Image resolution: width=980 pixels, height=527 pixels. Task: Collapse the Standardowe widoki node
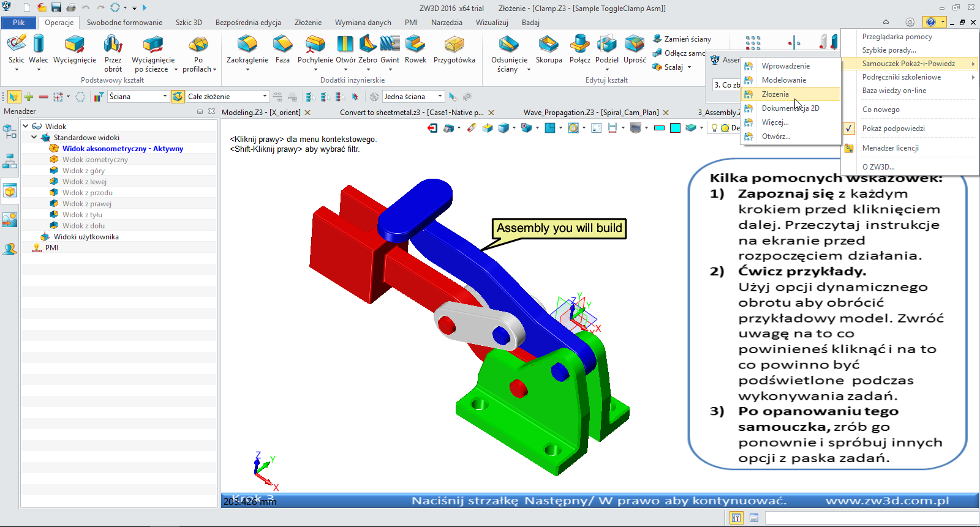(x=34, y=137)
